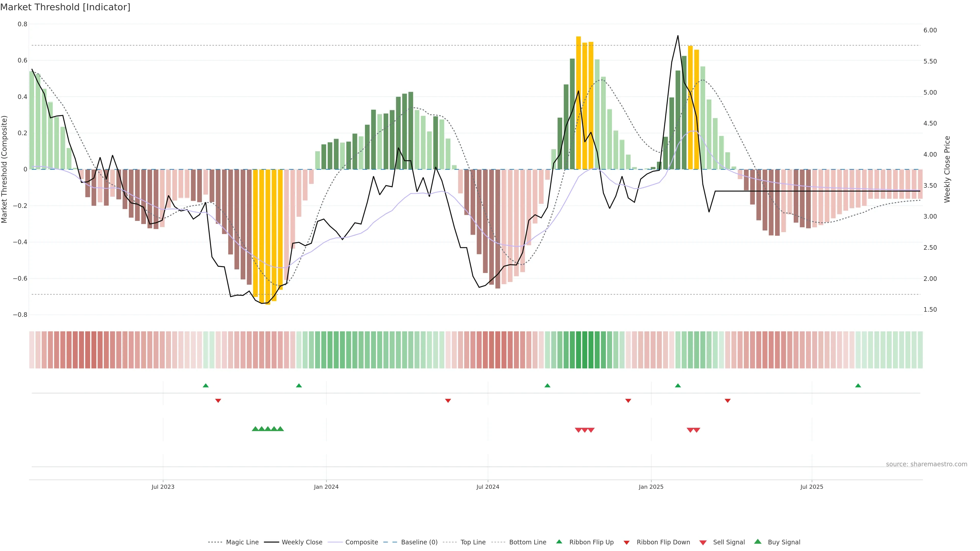Click Sell Signal legend red triangle
980x551 pixels.
(703, 543)
